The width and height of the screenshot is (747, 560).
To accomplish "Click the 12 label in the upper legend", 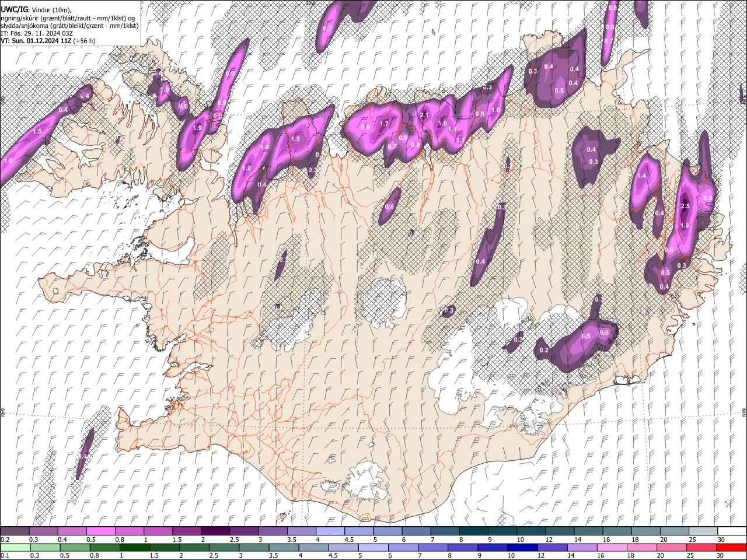I will tap(549, 540).
